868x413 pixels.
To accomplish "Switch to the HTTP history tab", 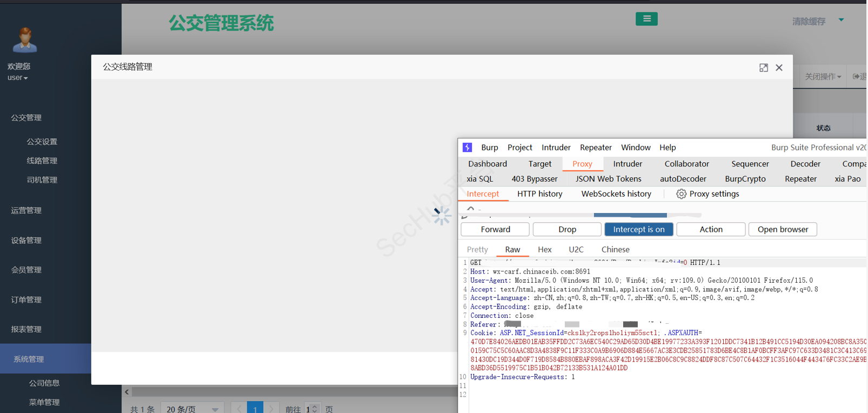I will coord(539,194).
